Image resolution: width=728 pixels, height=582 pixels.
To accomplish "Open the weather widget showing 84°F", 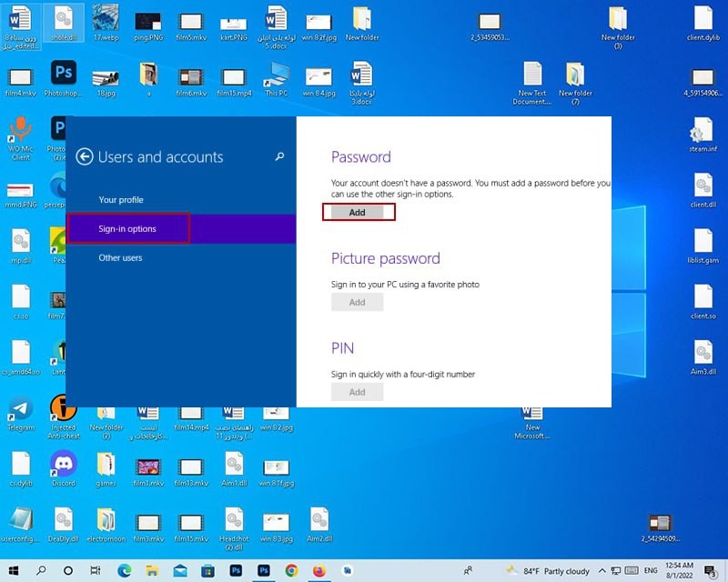I will 548,570.
